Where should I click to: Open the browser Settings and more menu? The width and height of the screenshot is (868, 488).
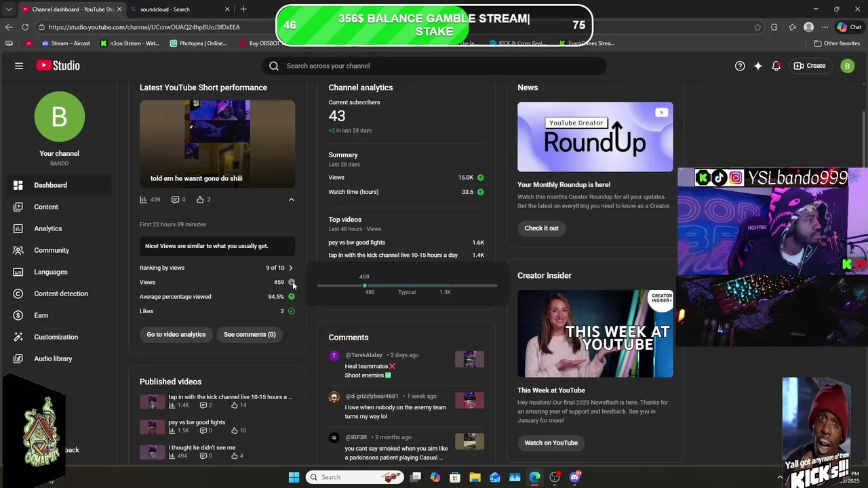pyautogui.click(x=825, y=27)
